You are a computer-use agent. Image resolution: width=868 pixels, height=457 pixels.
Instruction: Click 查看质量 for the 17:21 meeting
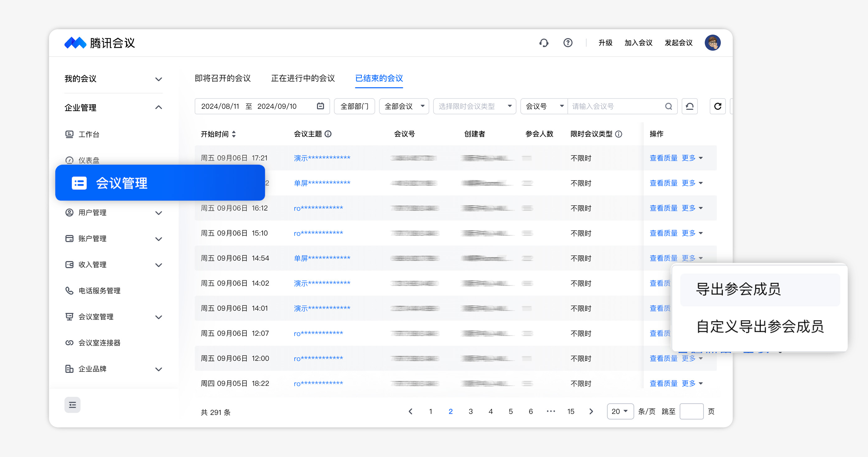click(663, 158)
